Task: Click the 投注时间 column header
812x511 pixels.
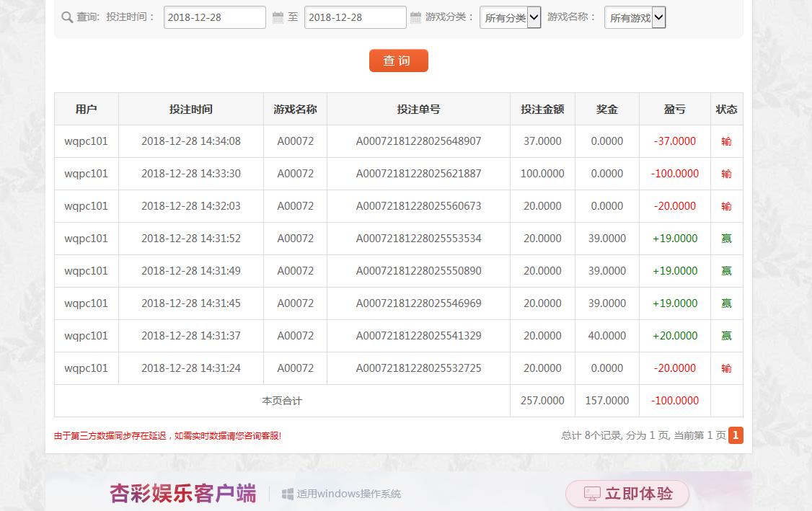Action: pos(191,110)
